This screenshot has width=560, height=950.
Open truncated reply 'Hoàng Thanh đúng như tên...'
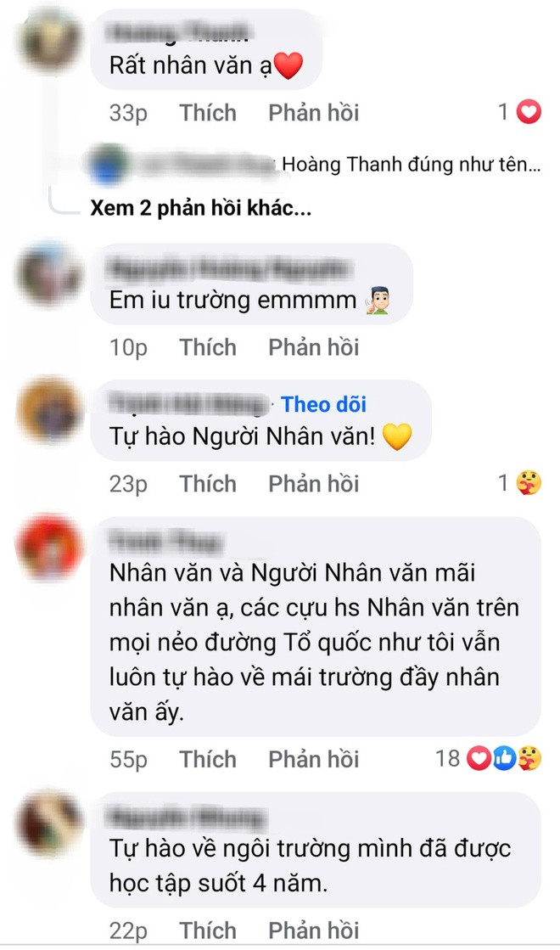click(x=411, y=164)
